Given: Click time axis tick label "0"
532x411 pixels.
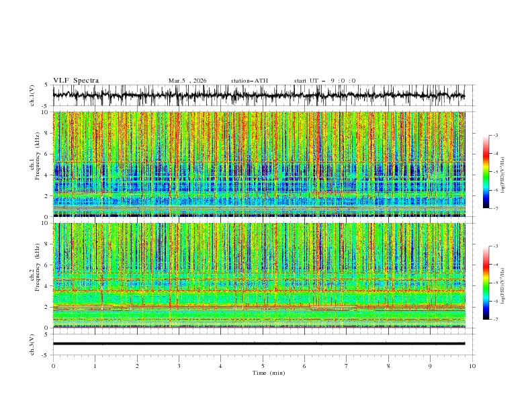Looking at the screenshot, I should pos(53,366).
